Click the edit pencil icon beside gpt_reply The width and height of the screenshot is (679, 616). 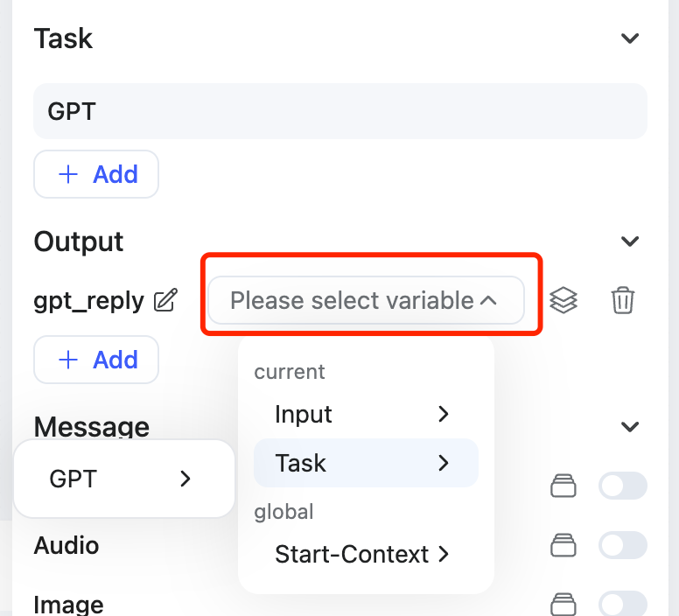click(x=164, y=301)
